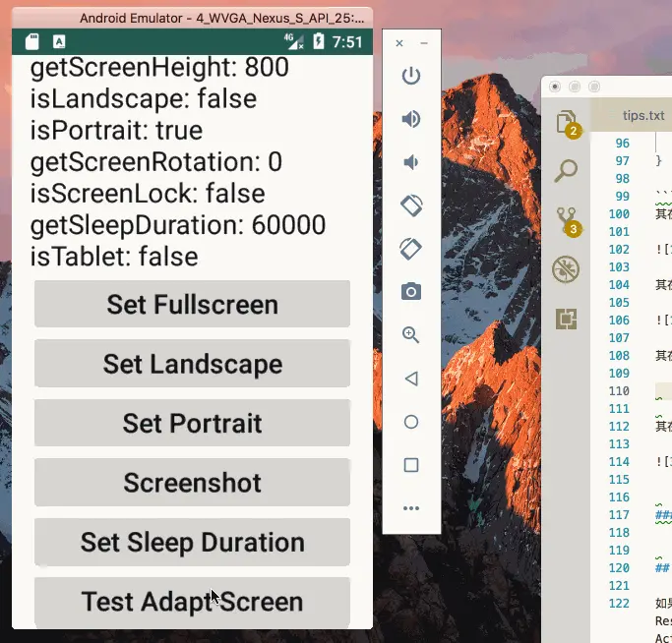The image size is (672, 643).
Task: Click the keyboard 'A' icon in the status bar
Action: (x=59, y=41)
